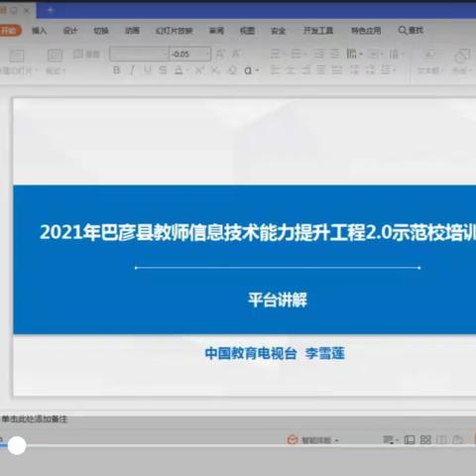Click the 查找 search button
This screenshot has height=476, width=476.
click(x=411, y=31)
